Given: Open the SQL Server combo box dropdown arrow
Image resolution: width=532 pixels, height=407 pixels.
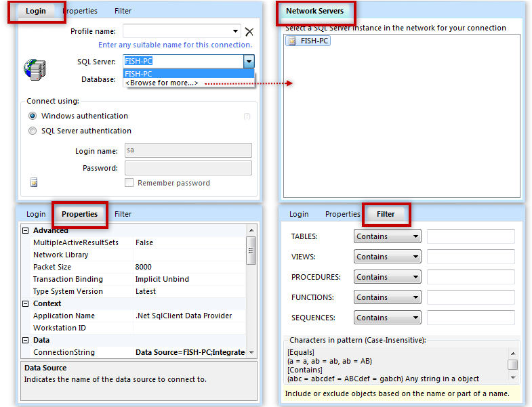Looking at the screenshot, I should tap(248, 62).
